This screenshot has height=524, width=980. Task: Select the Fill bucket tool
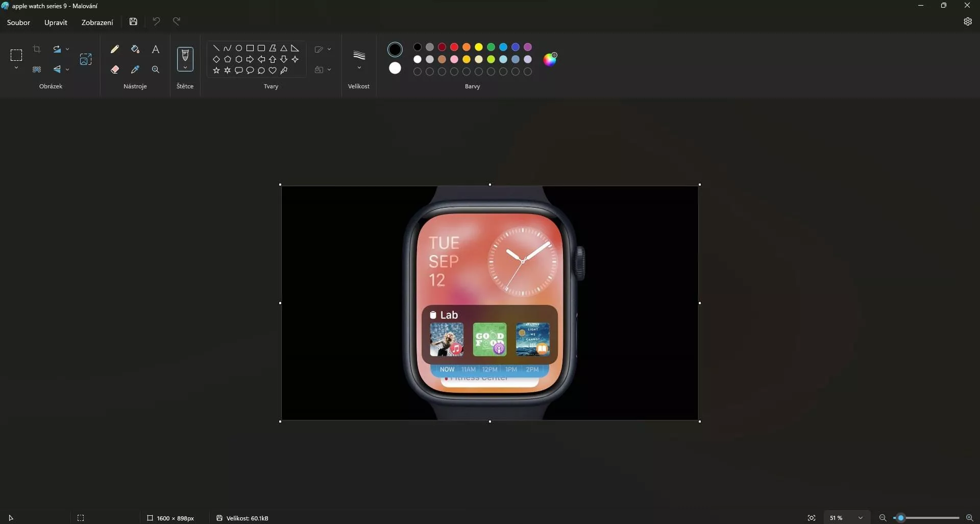click(135, 49)
